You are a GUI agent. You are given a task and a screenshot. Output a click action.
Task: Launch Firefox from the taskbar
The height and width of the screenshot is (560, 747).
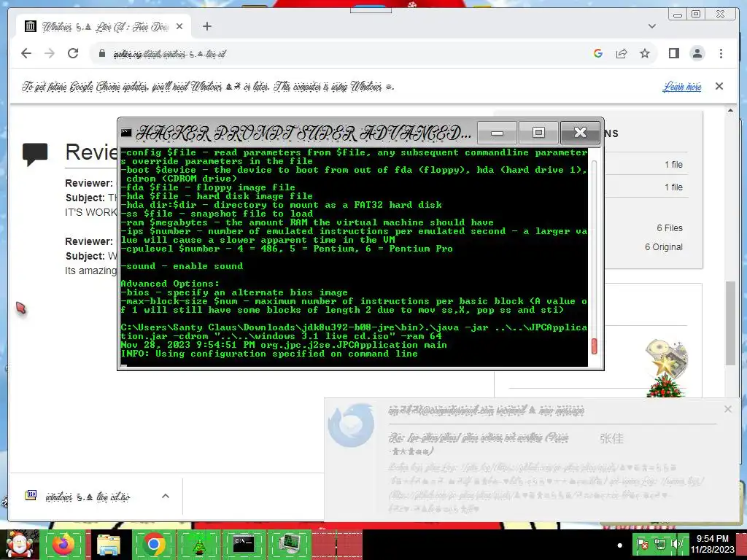click(x=63, y=544)
